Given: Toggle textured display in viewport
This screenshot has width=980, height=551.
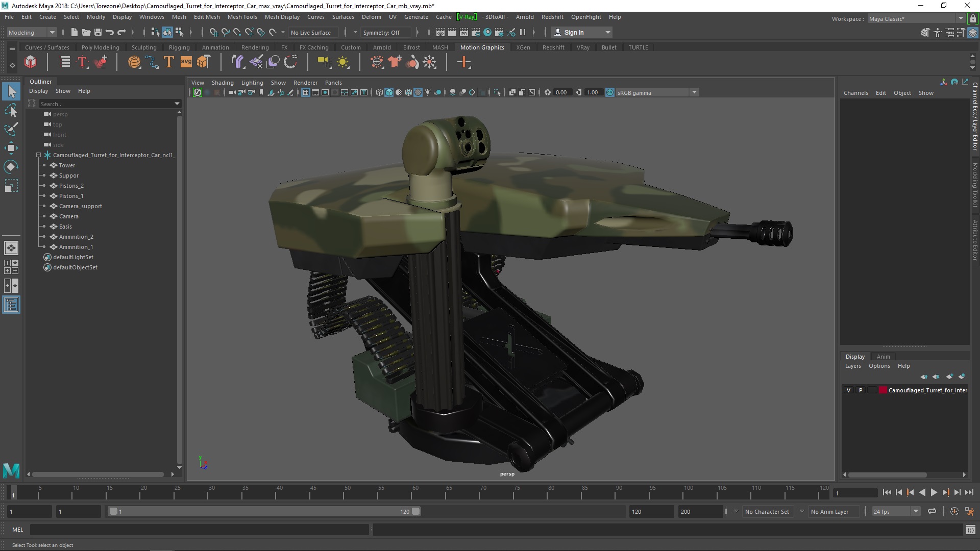Looking at the screenshot, I should tap(418, 92).
